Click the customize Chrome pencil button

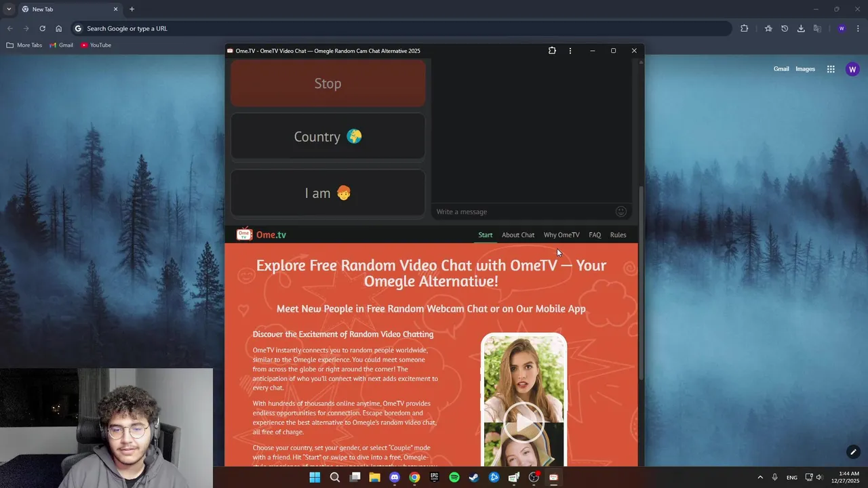point(853,452)
